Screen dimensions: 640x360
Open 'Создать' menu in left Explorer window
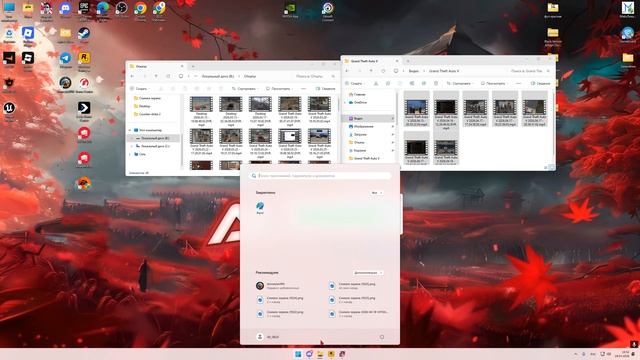tap(139, 89)
